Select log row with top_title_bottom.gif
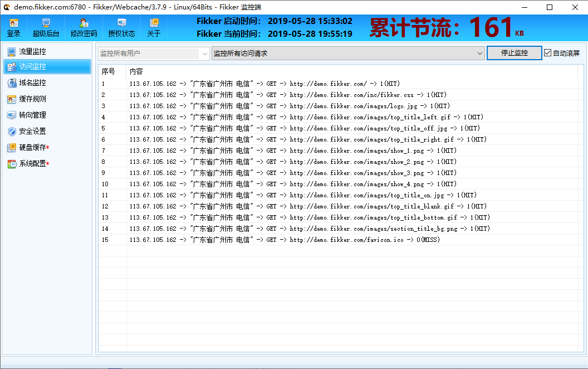The image size is (588, 369). 338,217
